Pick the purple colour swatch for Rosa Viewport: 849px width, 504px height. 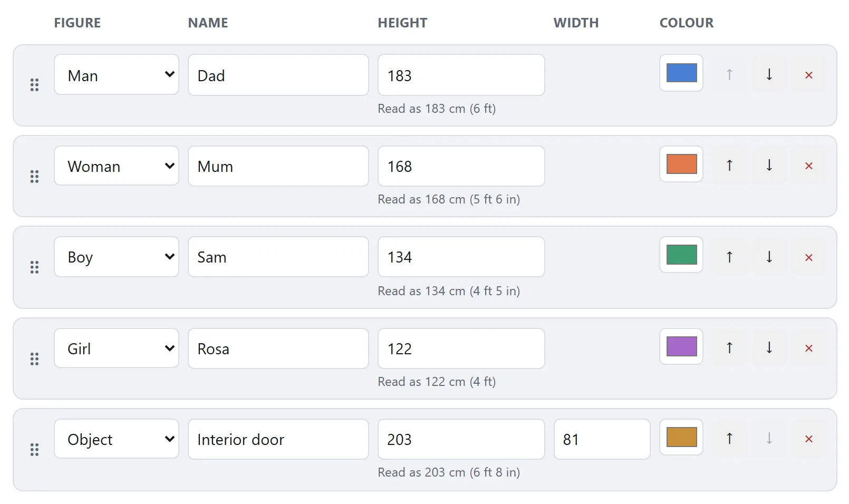(x=681, y=346)
